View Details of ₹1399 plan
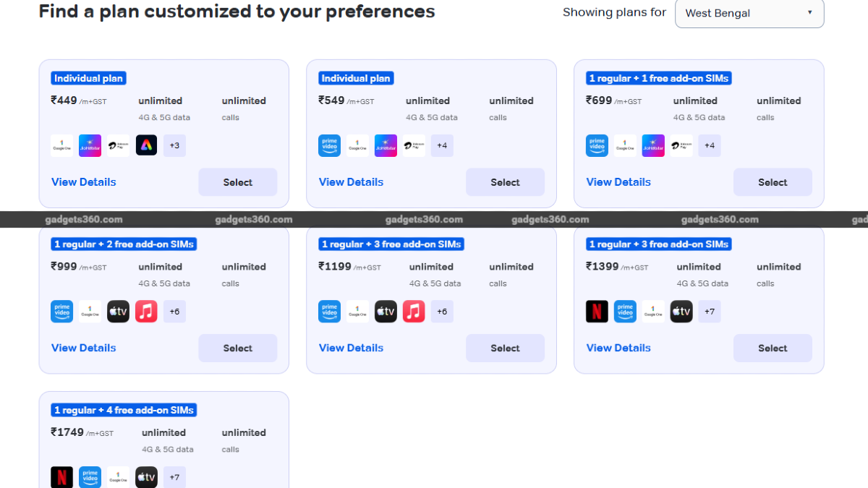This screenshot has height=488, width=868. (x=618, y=348)
